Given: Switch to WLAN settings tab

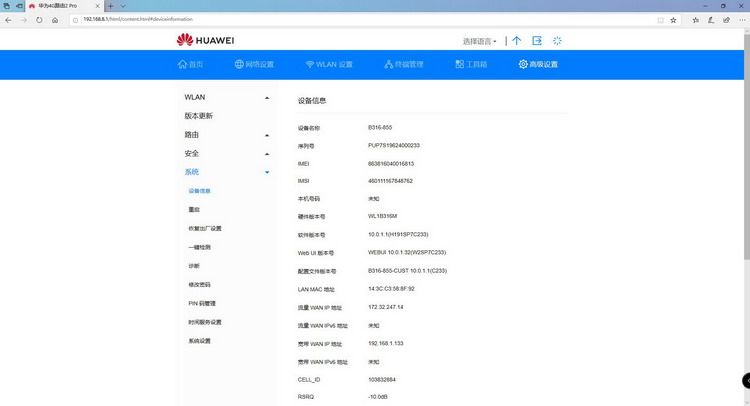Looking at the screenshot, I should tap(329, 64).
